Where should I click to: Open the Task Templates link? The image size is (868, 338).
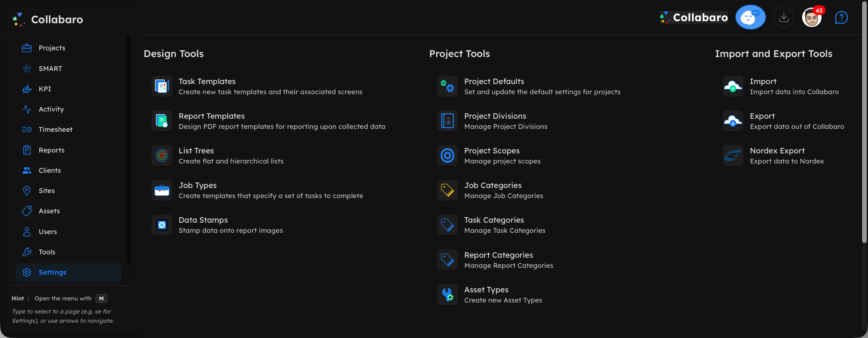[x=207, y=82]
